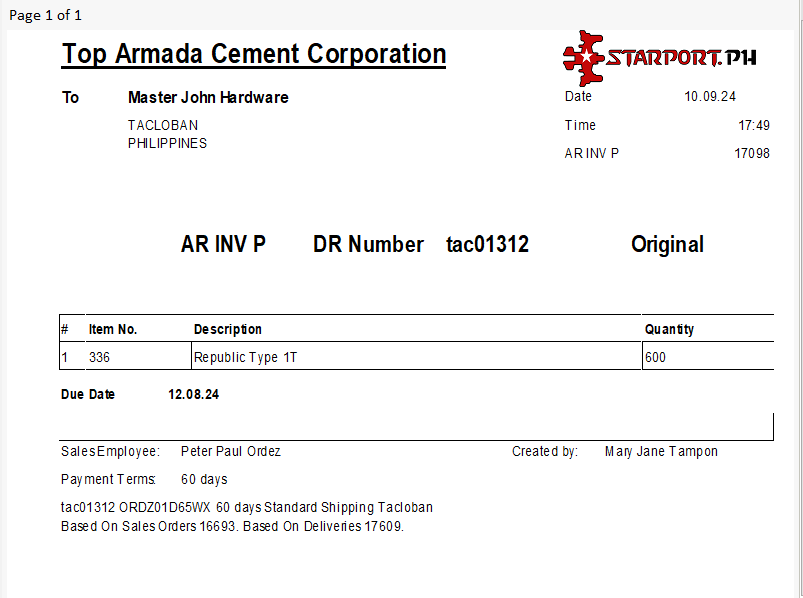The height and width of the screenshot is (598, 803).
Task: Click the Starport.PH logo
Action: pos(660,57)
